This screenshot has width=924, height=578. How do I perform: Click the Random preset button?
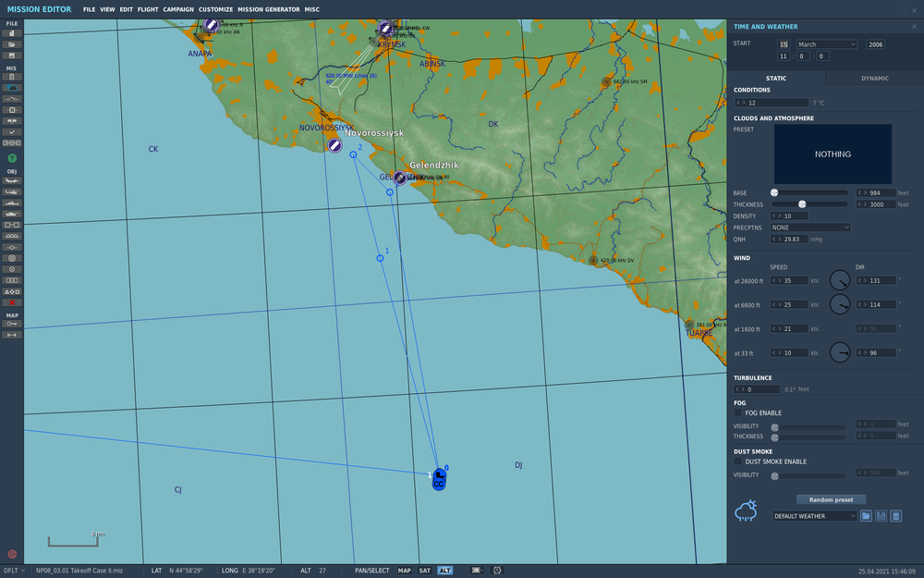(x=831, y=499)
